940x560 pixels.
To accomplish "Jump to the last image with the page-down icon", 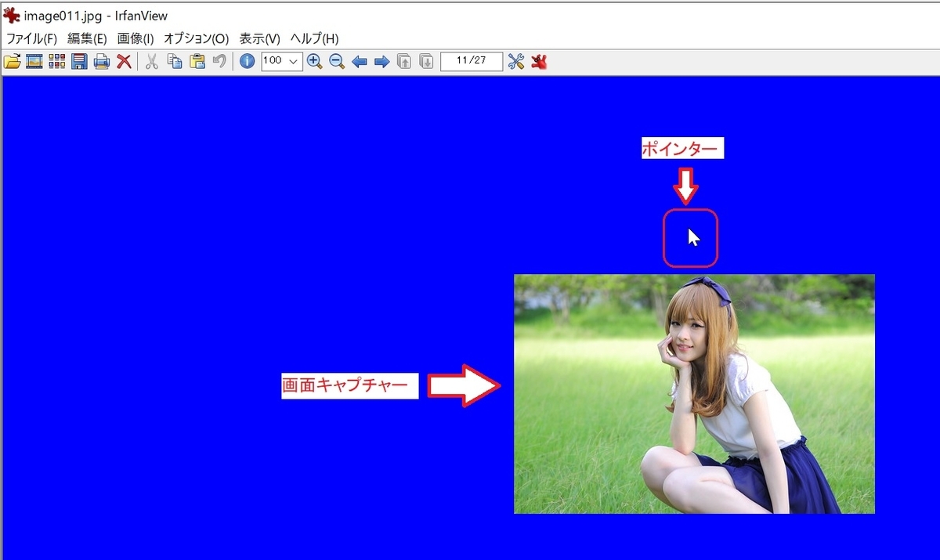I will pyautogui.click(x=425, y=61).
